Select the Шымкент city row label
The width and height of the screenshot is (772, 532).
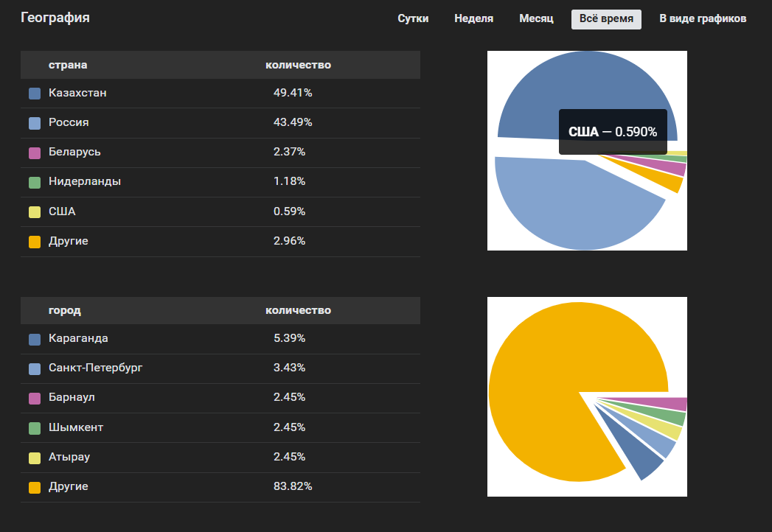(x=76, y=427)
